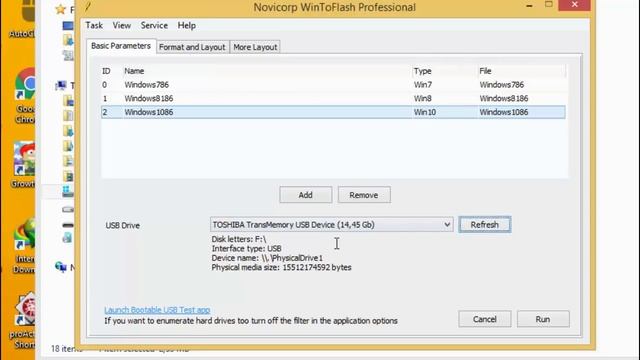
Task: Minimize the WinToFlash window
Action: [529, 6]
